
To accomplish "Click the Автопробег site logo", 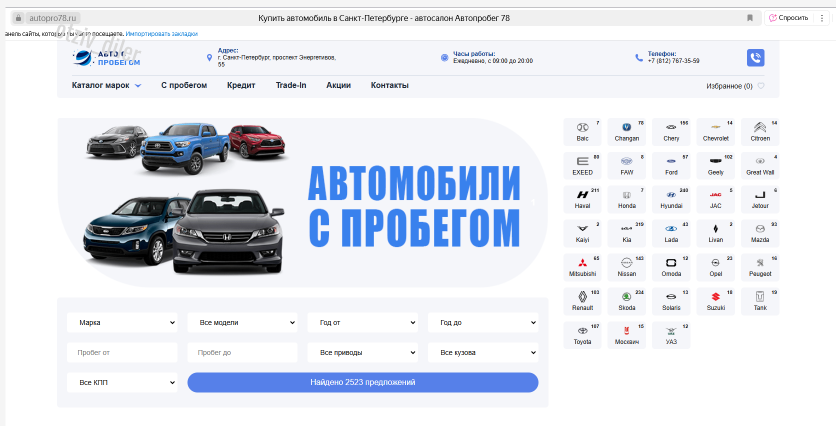I will pyautogui.click(x=107, y=58).
